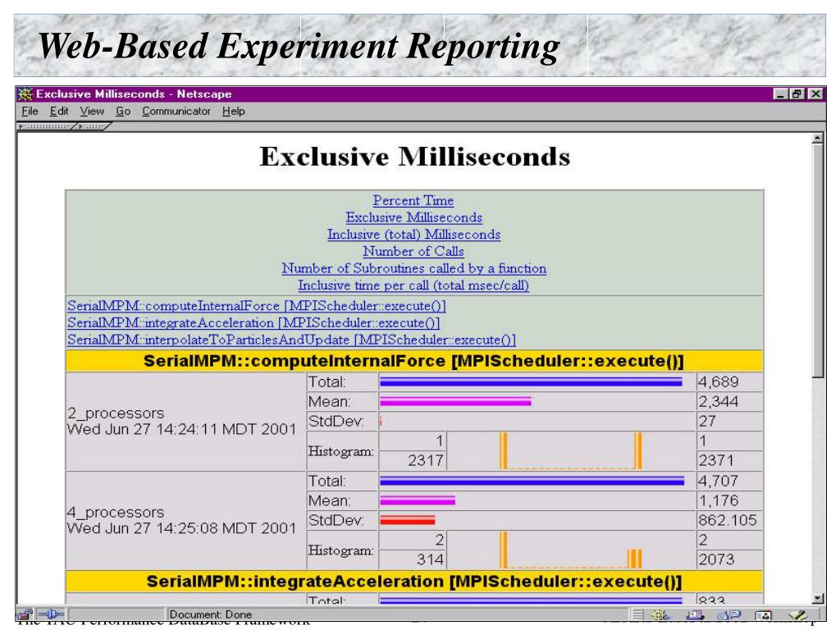
Task: Follow the Exclusive Milliseconds link
Action: click(x=413, y=217)
